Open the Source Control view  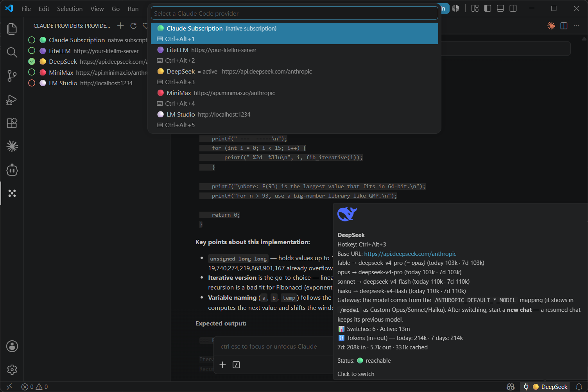click(12, 76)
